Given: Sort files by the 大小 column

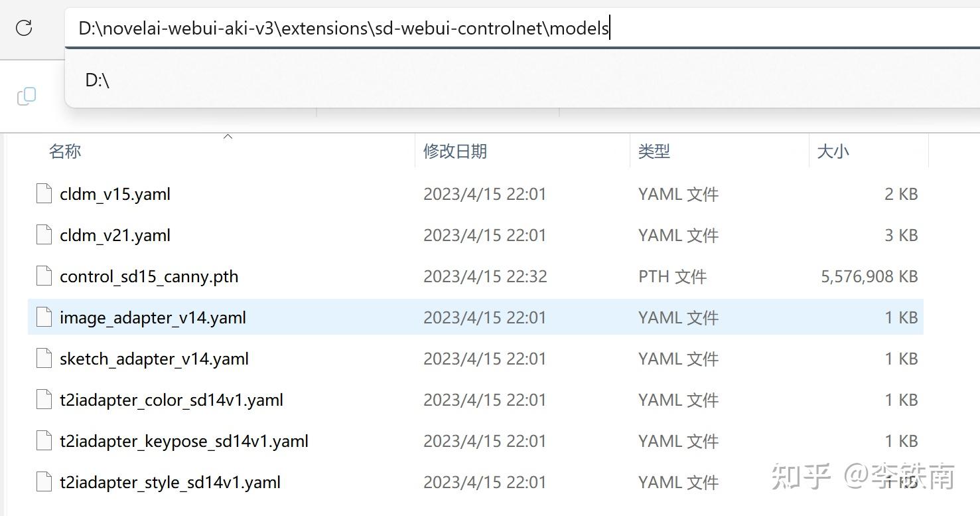Looking at the screenshot, I should [833, 151].
